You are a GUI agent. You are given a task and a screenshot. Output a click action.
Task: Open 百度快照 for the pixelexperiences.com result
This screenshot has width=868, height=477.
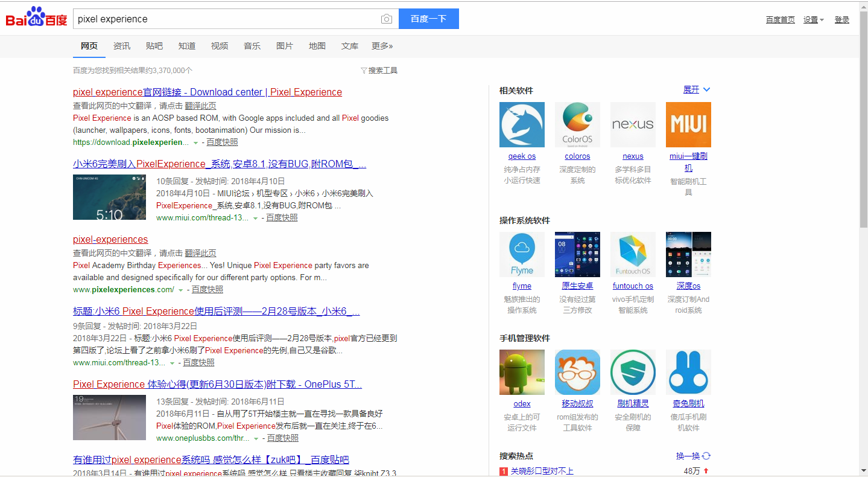(x=207, y=290)
